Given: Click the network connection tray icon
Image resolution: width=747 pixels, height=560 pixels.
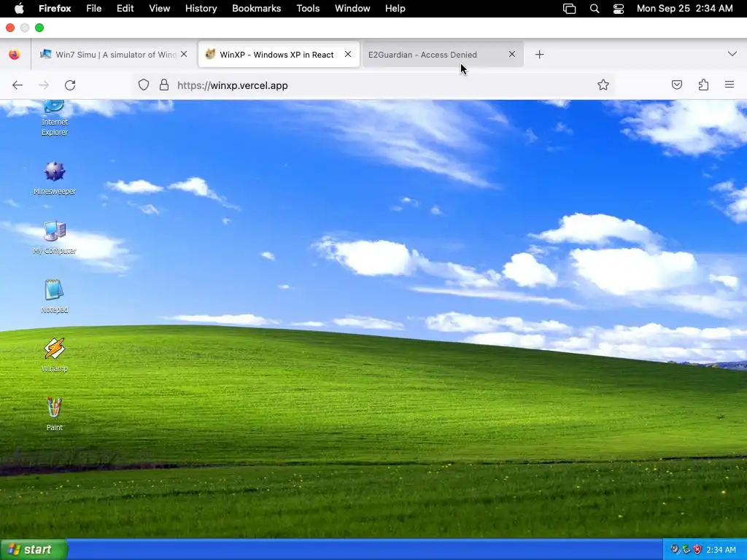Looking at the screenshot, I should 686,550.
